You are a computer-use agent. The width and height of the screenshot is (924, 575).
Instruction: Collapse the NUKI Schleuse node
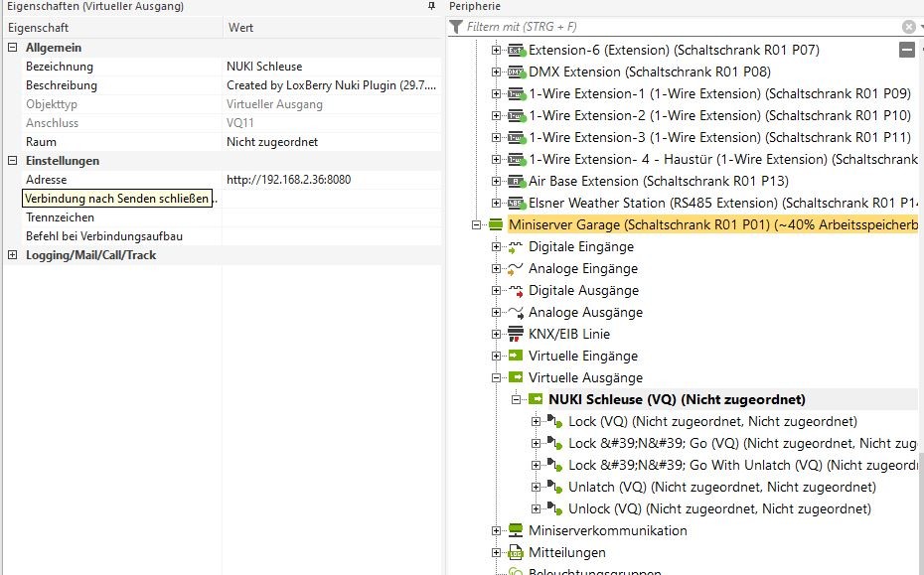[x=517, y=399]
